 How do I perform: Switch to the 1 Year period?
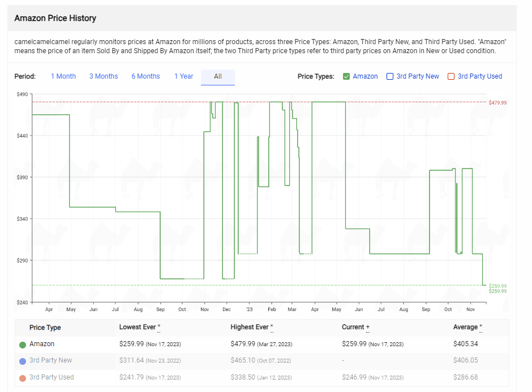click(183, 76)
